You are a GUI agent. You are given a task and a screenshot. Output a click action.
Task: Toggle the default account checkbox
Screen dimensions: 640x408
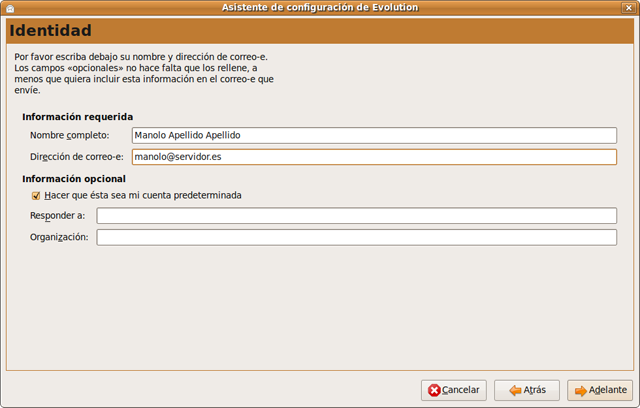click(x=36, y=196)
